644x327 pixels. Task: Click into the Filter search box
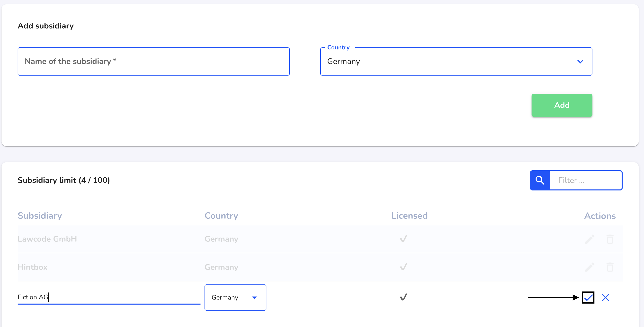tap(586, 180)
